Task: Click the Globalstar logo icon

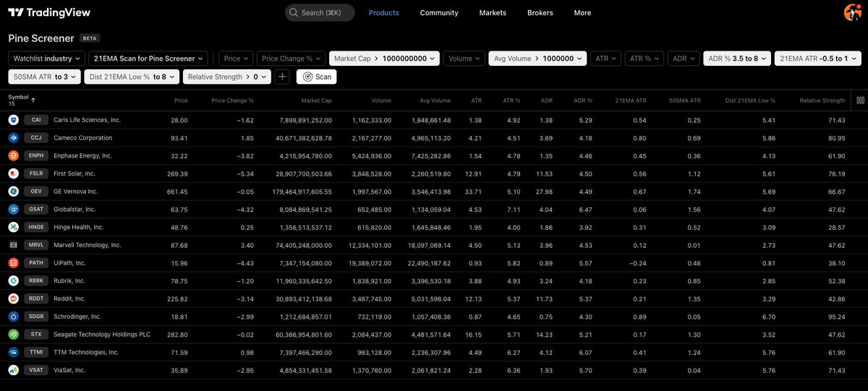Action: coord(13,209)
